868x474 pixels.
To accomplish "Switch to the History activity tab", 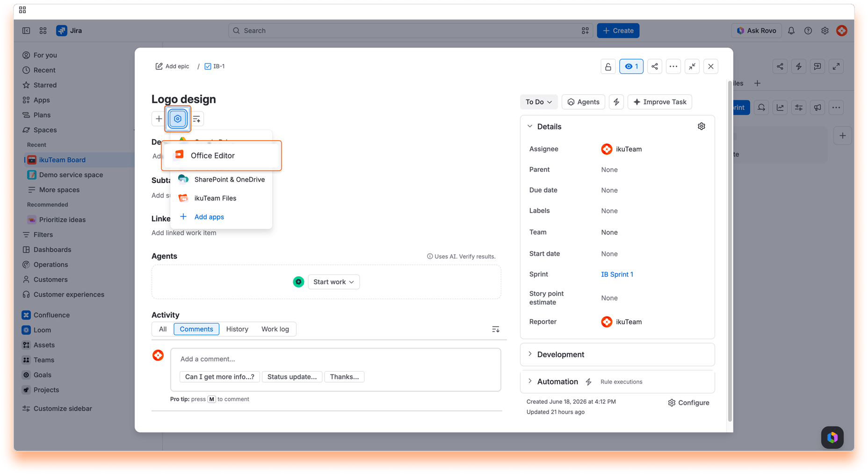I will coord(237,329).
